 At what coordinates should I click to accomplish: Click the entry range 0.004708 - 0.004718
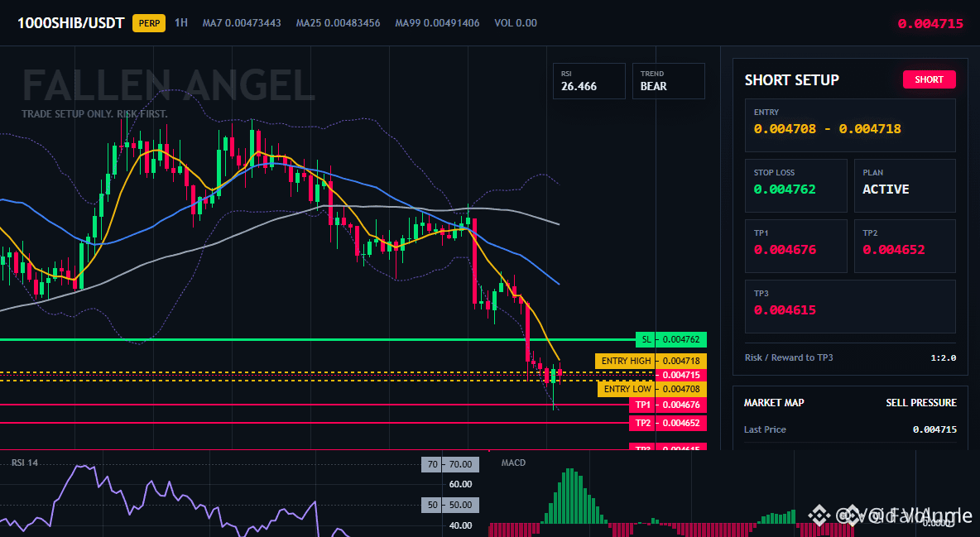tap(828, 129)
